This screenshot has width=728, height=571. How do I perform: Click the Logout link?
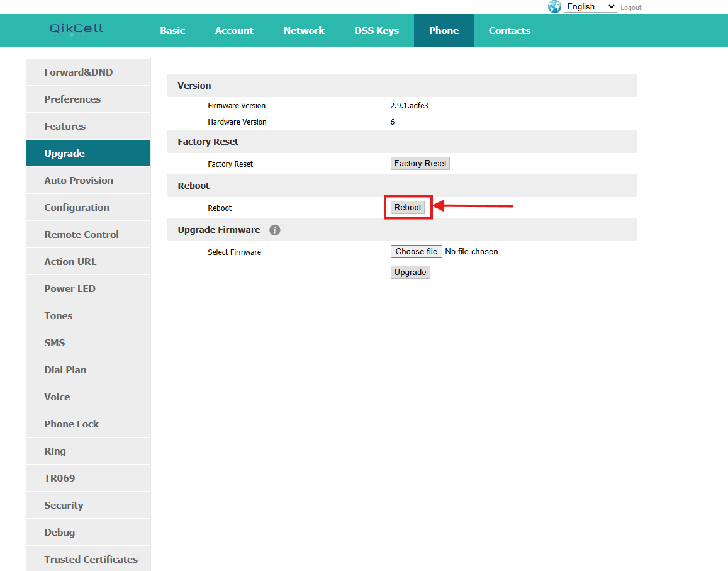click(x=630, y=8)
